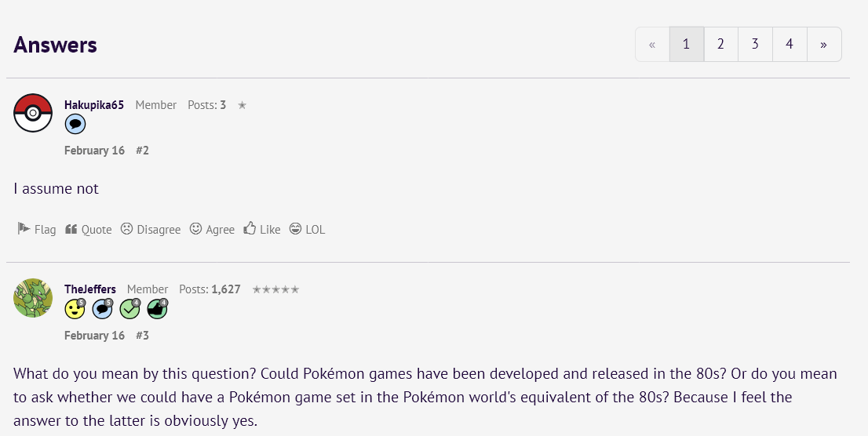Click Hakupika65's single star rank

click(242, 105)
